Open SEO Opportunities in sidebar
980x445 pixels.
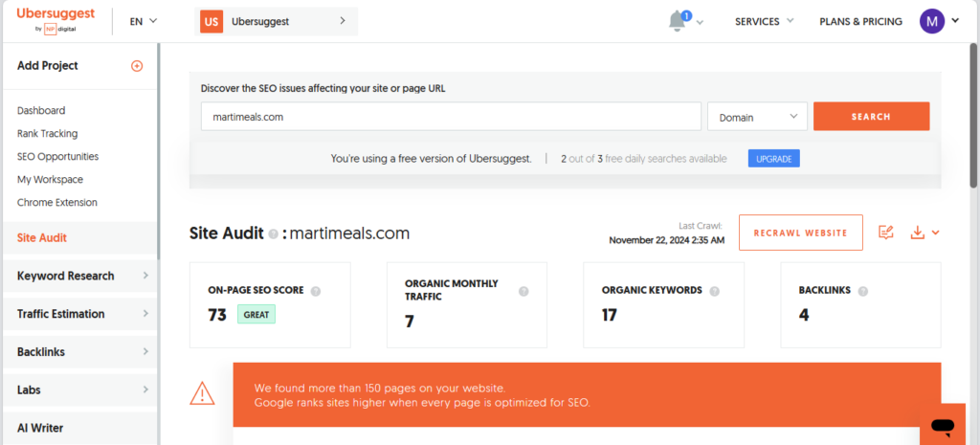(x=57, y=156)
